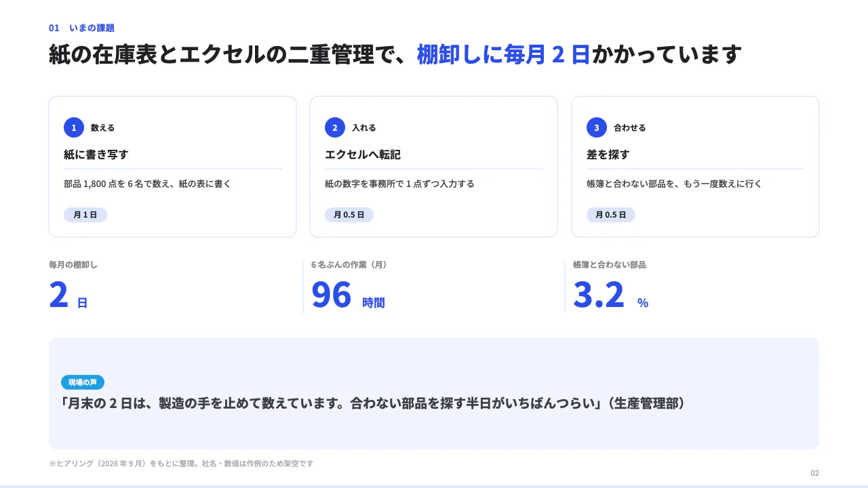
Task: Select the metric label 帳簿と合わない部品
Action: [x=610, y=265]
